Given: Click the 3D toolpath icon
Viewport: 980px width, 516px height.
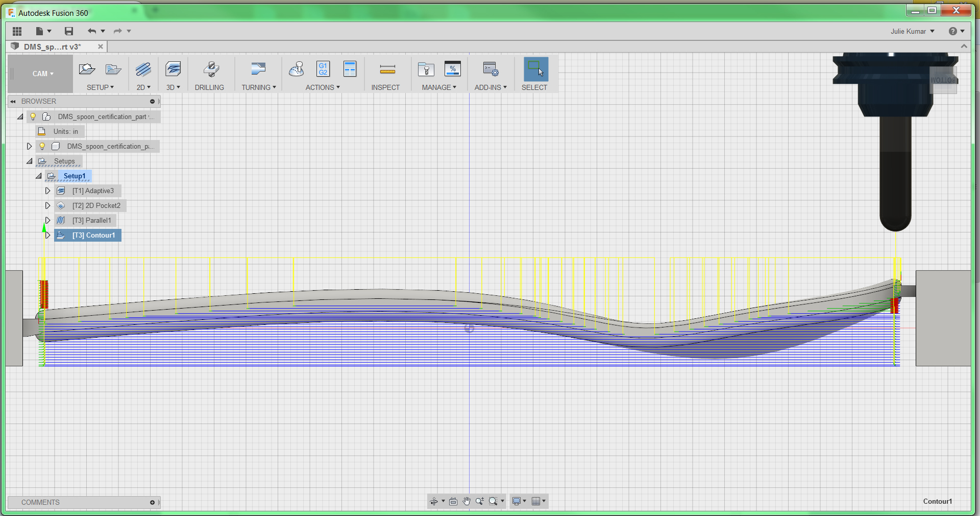Looking at the screenshot, I should point(174,69).
